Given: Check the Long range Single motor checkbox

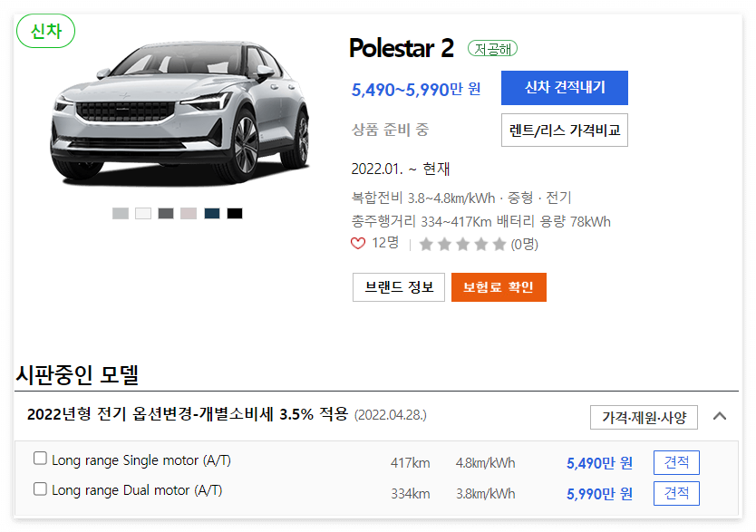Looking at the screenshot, I should click(40, 459).
